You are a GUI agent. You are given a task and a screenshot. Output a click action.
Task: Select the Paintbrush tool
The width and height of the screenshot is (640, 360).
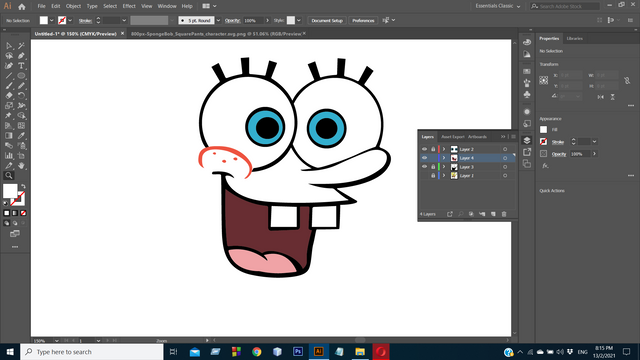(9, 86)
